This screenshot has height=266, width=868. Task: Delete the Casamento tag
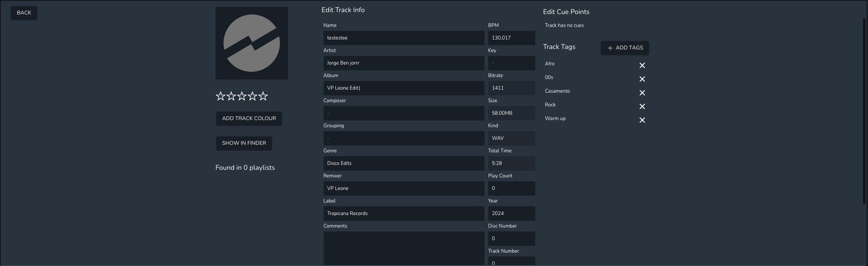tap(642, 93)
